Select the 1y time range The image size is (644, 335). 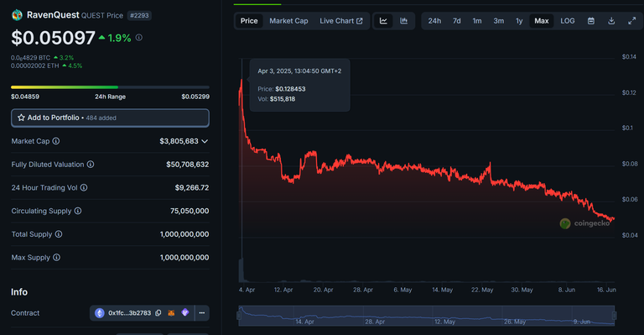(x=519, y=21)
